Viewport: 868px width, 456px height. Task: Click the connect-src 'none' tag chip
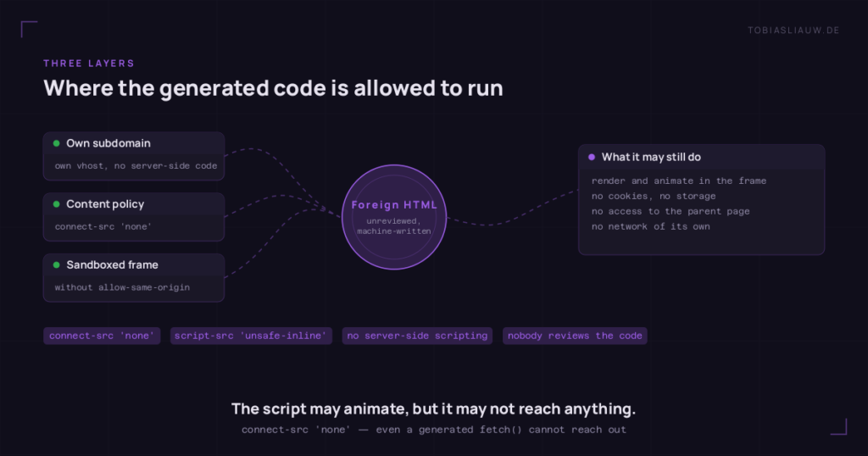[102, 336]
